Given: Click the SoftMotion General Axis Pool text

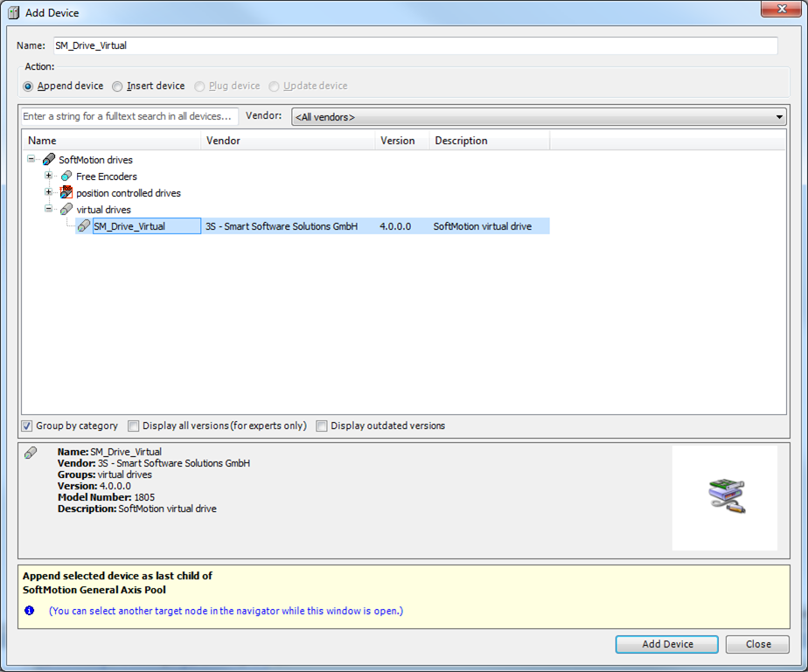Looking at the screenshot, I should (94, 590).
